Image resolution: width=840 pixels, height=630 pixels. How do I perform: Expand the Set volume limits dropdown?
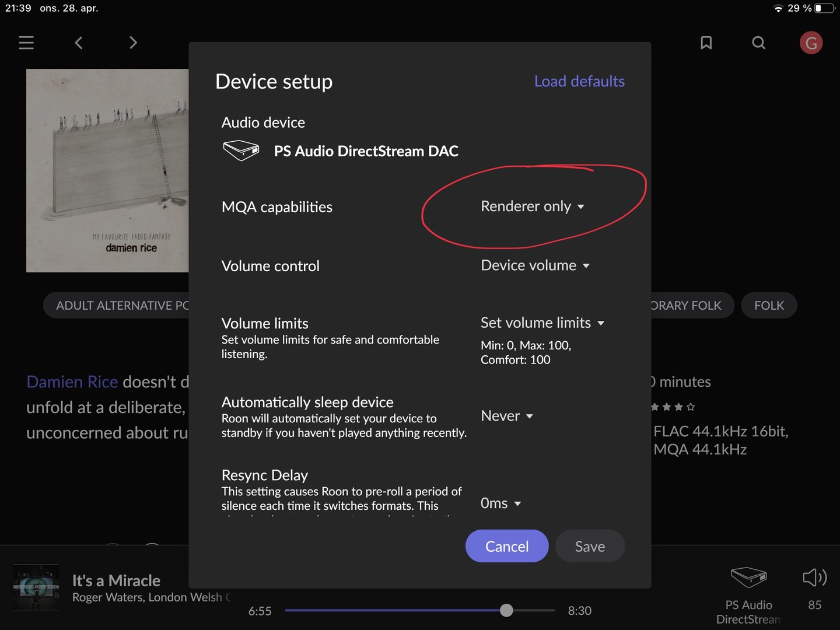(x=542, y=323)
